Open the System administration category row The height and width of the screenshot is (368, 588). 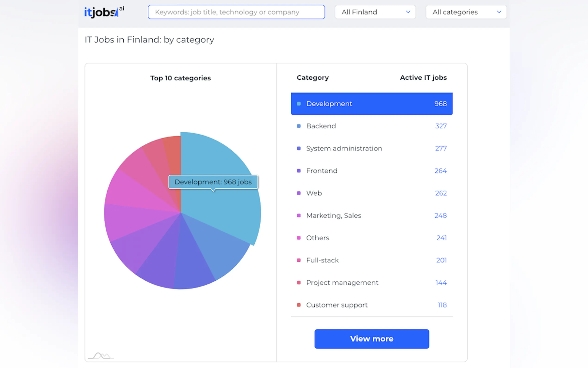pos(372,149)
